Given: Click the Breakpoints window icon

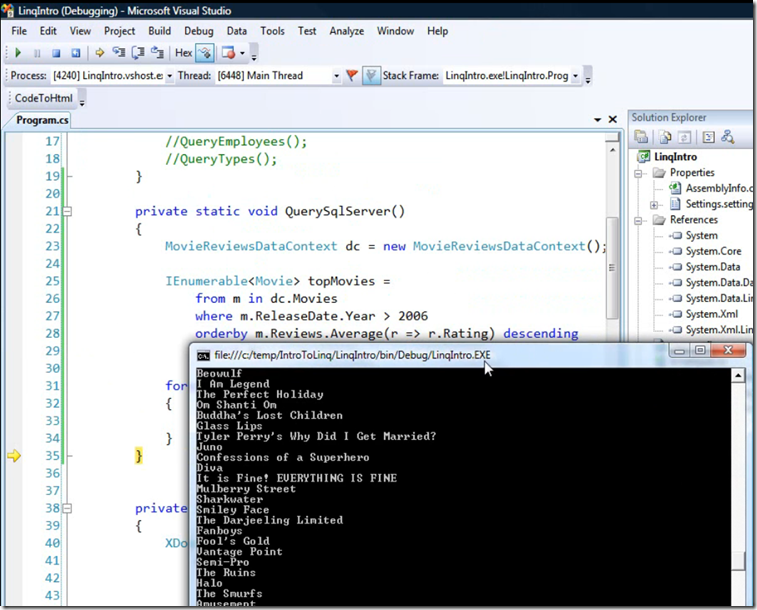Looking at the screenshot, I should 228,53.
